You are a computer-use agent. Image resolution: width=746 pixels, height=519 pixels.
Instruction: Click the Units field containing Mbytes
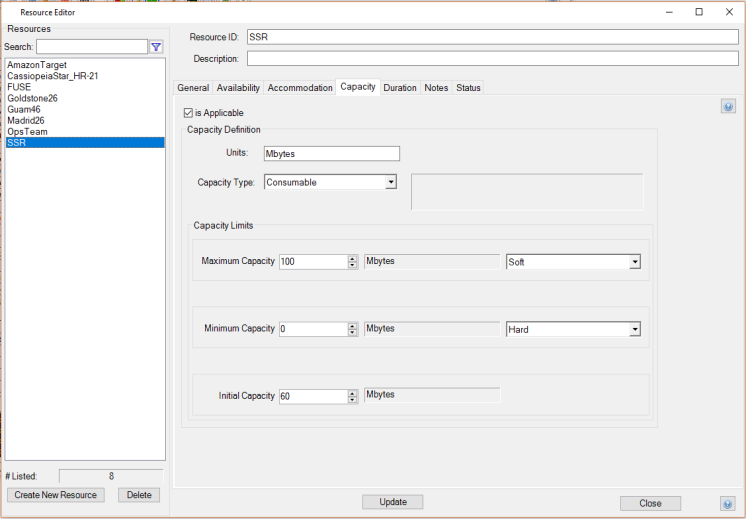click(331, 154)
